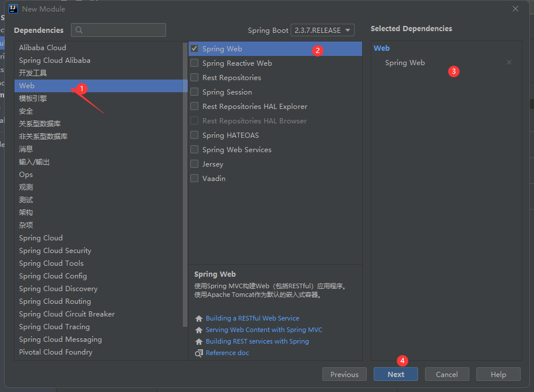Open Help for this dialog
The height and width of the screenshot is (392, 534).
498,374
